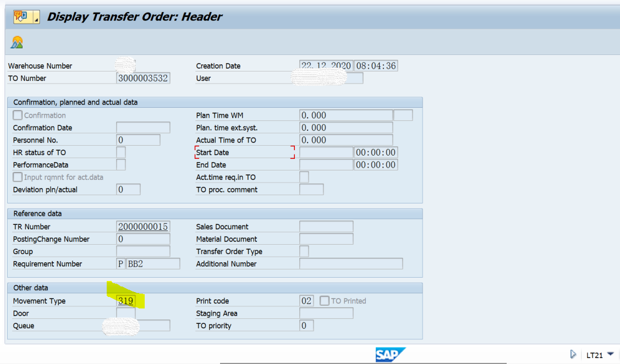Click the Creation Date value 22.12.2020
The image size is (620, 364).
pyautogui.click(x=325, y=65)
